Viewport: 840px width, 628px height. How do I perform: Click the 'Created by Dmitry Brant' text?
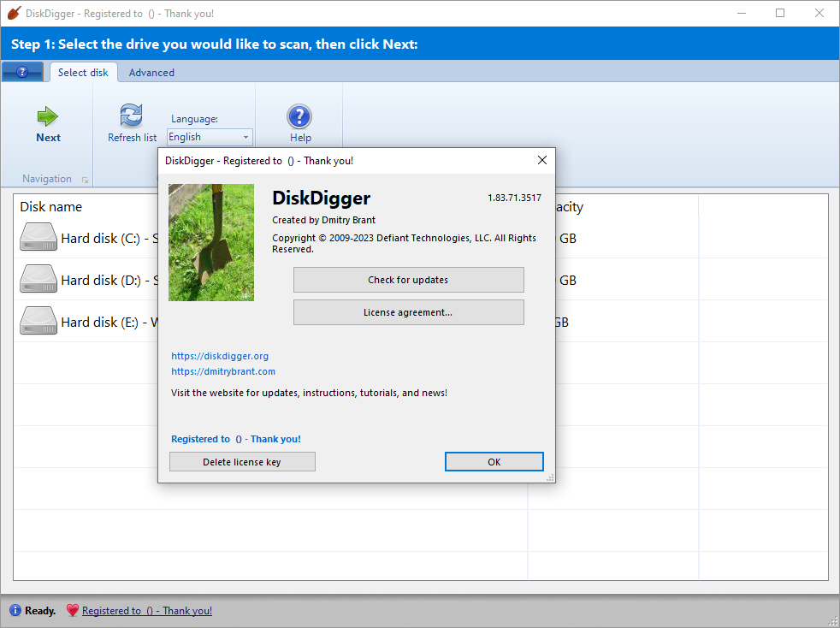coord(323,220)
